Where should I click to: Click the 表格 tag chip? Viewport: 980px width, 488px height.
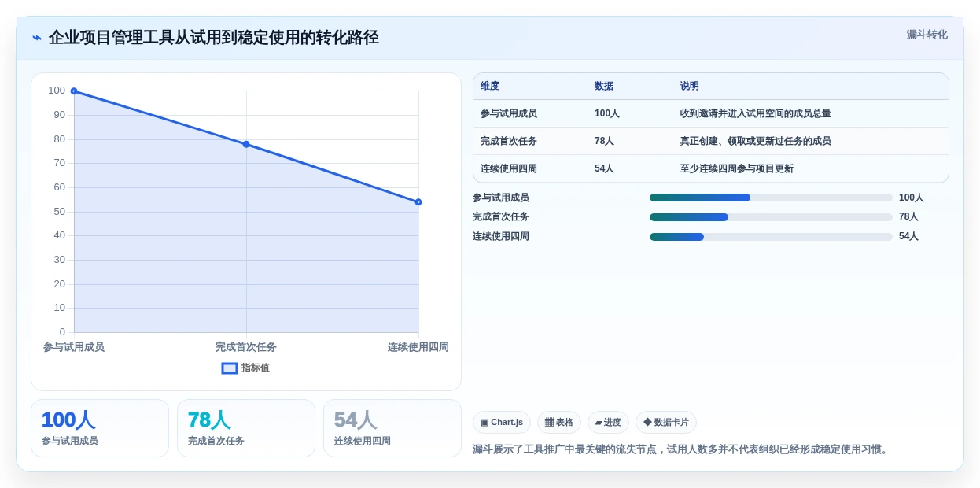tap(559, 423)
